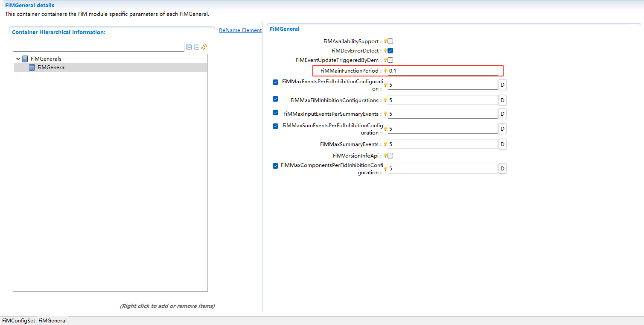Click the lightbulb beside FiMAvailabilitySupport

pos(385,41)
